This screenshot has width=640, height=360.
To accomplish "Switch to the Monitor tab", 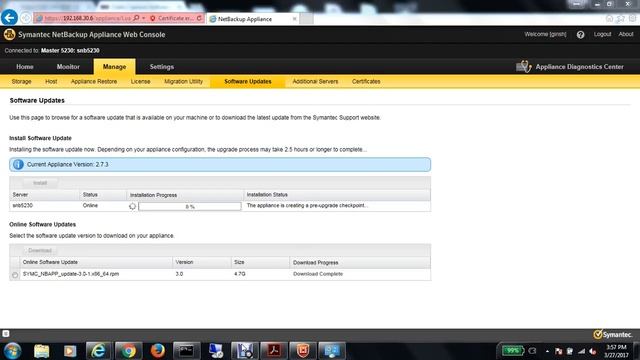I will coord(68,67).
